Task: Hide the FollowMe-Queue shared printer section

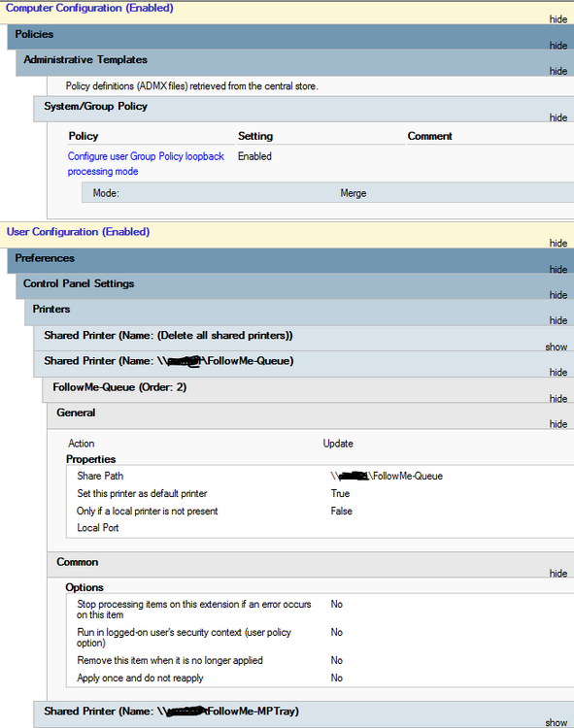Action: pos(558,373)
